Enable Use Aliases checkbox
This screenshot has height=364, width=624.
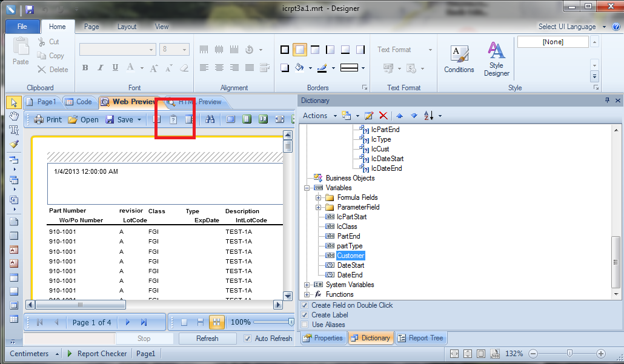305,325
